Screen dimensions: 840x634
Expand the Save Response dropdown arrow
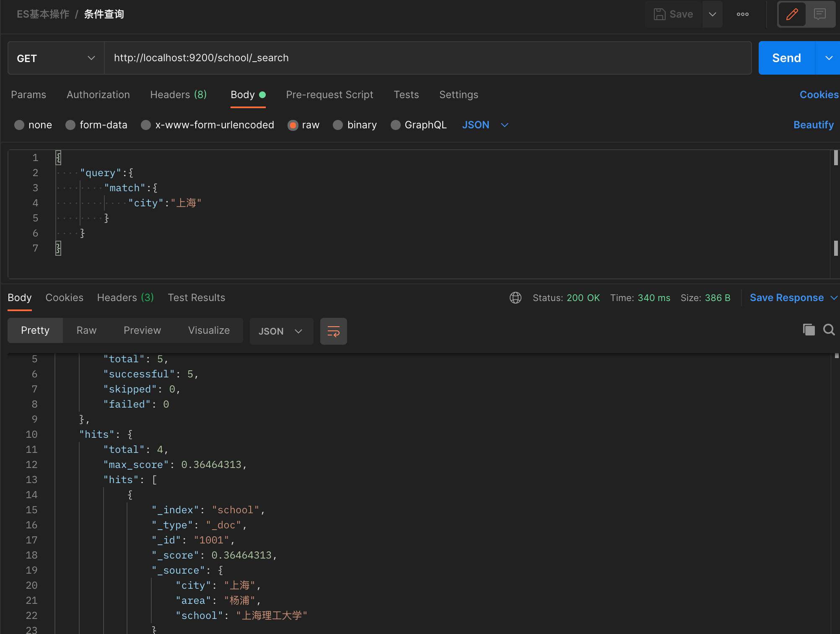point(834,298)
